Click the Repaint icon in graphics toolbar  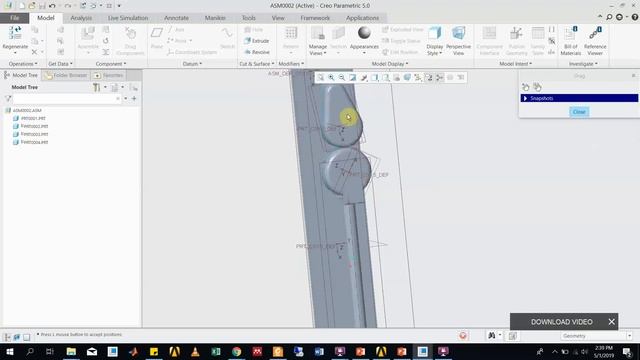pos(353,78)
